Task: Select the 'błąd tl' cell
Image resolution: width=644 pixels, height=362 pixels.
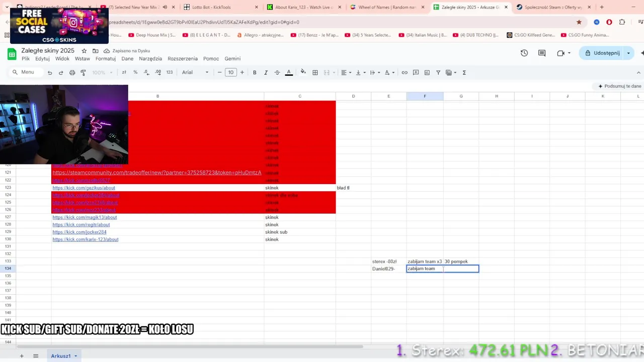Action: [353, 188]
